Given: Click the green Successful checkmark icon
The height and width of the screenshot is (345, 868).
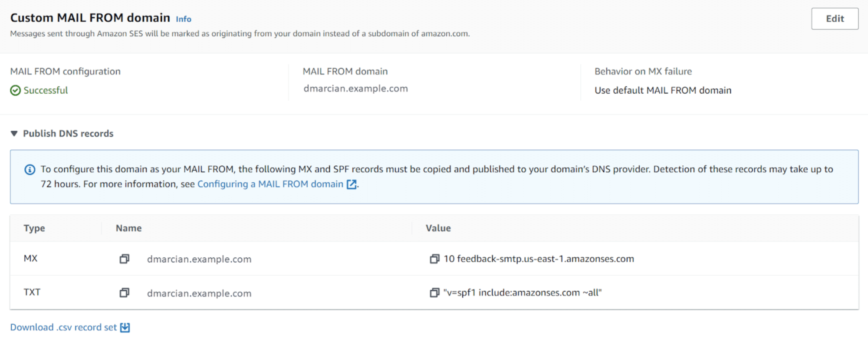Looking at the screenshot, I should [16, 90].
